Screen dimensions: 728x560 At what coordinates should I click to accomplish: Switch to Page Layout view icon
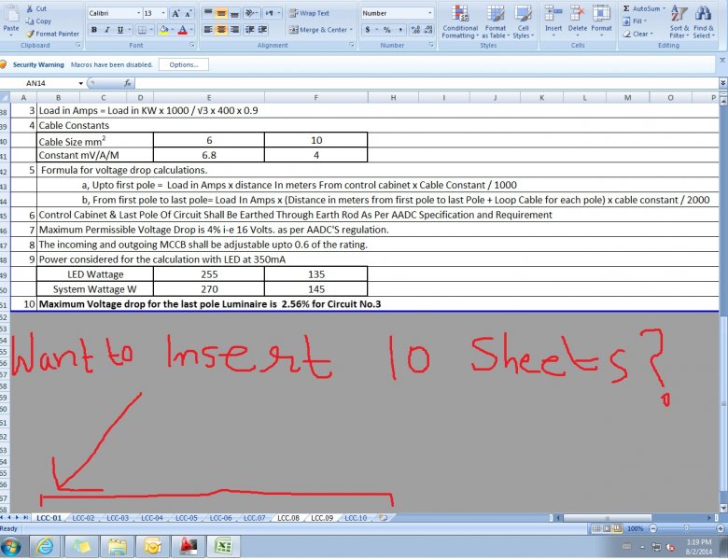click(607, 528)
